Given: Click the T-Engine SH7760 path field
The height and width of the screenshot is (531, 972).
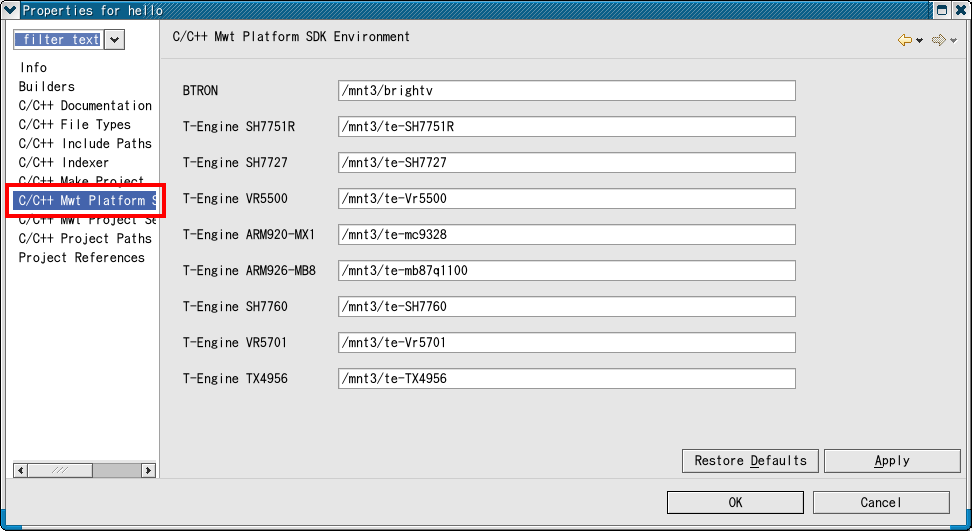Looking at the screenshot, I should [567, 306].
